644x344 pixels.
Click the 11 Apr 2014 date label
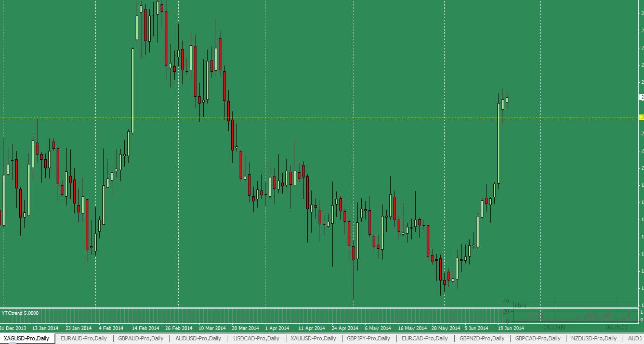point(312,328)
